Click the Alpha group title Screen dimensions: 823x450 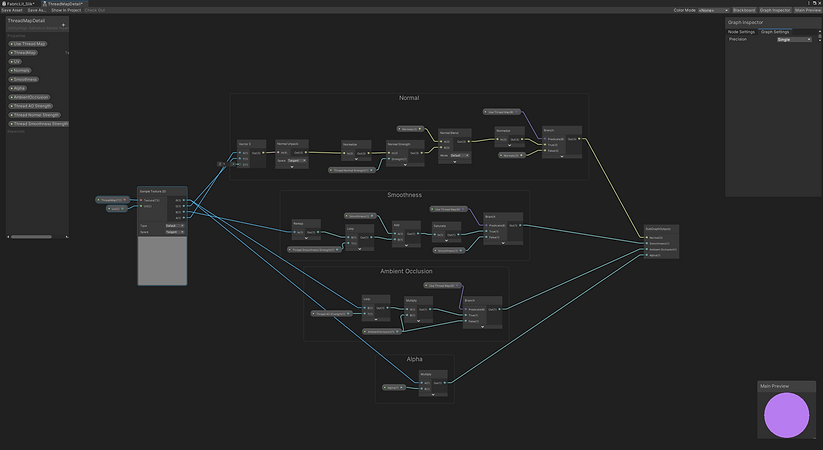click(414, 359)
